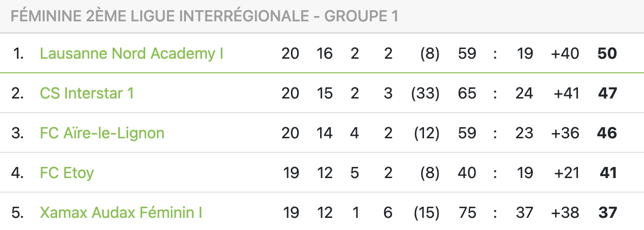Click the +36 goal difference value
The width and height of the screenshot is (644, 230).
565,132
